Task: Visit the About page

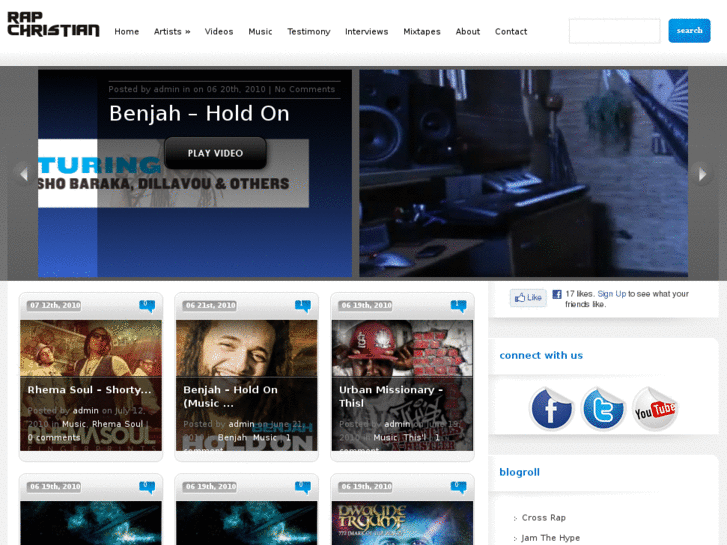Action: (x=467, y=32)
